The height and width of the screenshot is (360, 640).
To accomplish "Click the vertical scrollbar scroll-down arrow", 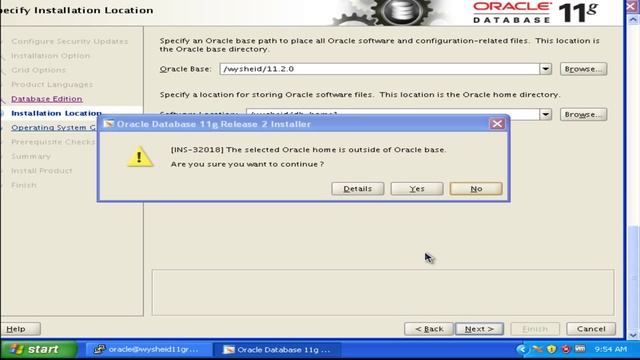I will pyautogui.click(x=633, y=335).
